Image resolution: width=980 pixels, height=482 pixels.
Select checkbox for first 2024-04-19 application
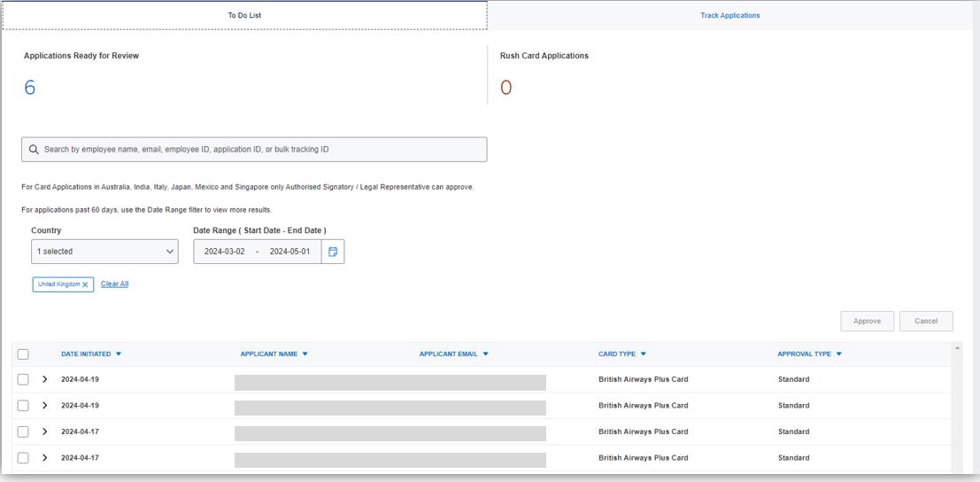tap(23, 379)
